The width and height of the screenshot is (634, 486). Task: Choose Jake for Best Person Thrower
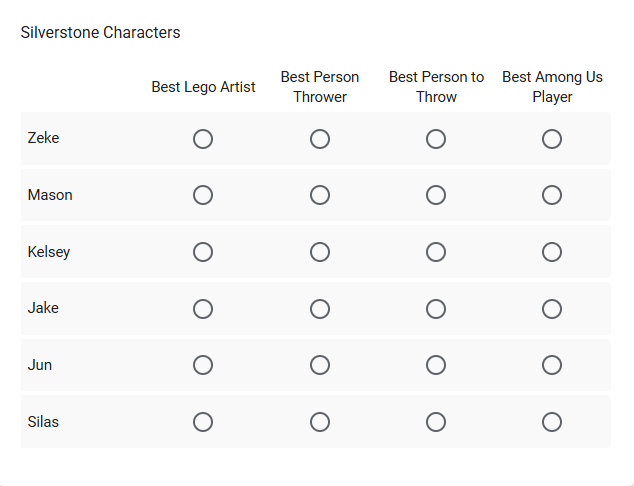click(x=320, y=309)
